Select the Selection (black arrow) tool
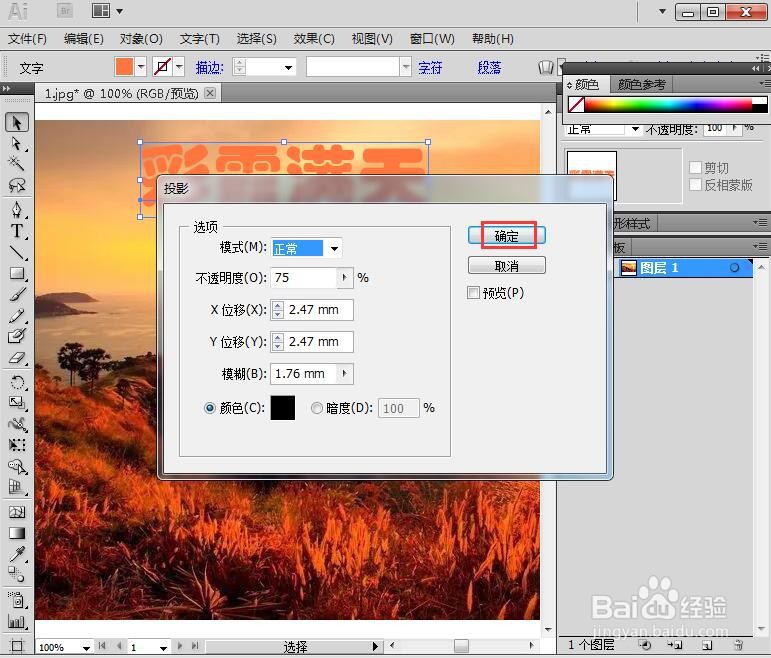 (17, 122)
